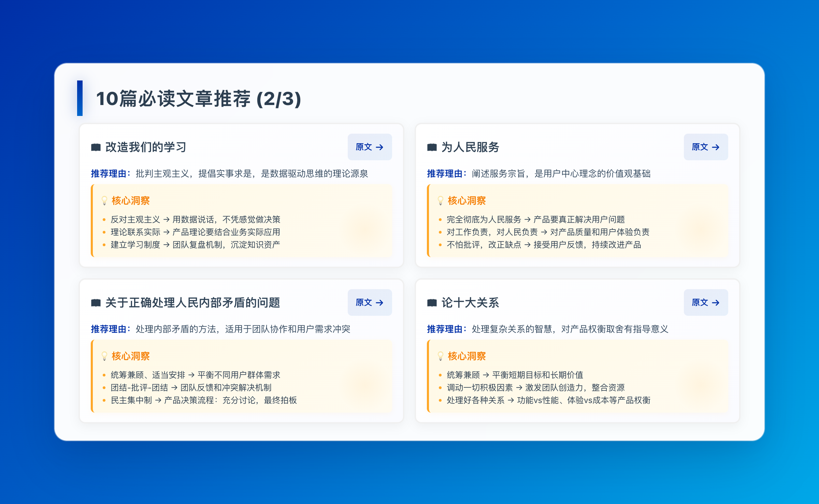
Task: Click blue accent bar beside slide title
Action: coord(80,98)
